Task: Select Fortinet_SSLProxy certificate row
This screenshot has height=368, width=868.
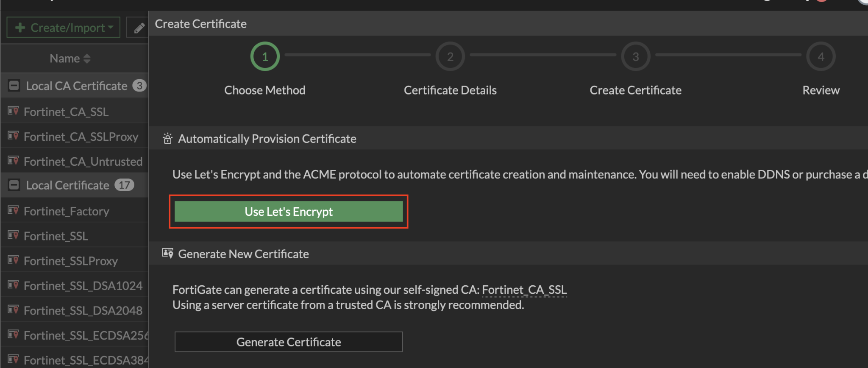Action: coord(75,260)
